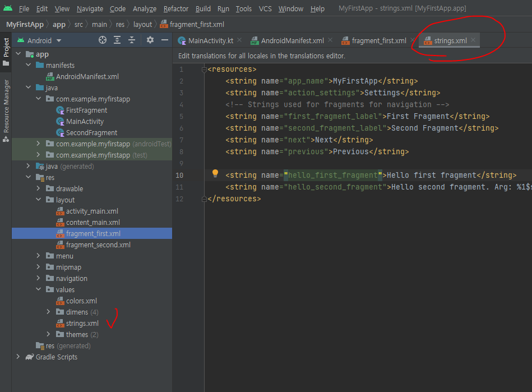
Task: Place cursor on hello_first_fragment name
Action: [x=332, y=175]
